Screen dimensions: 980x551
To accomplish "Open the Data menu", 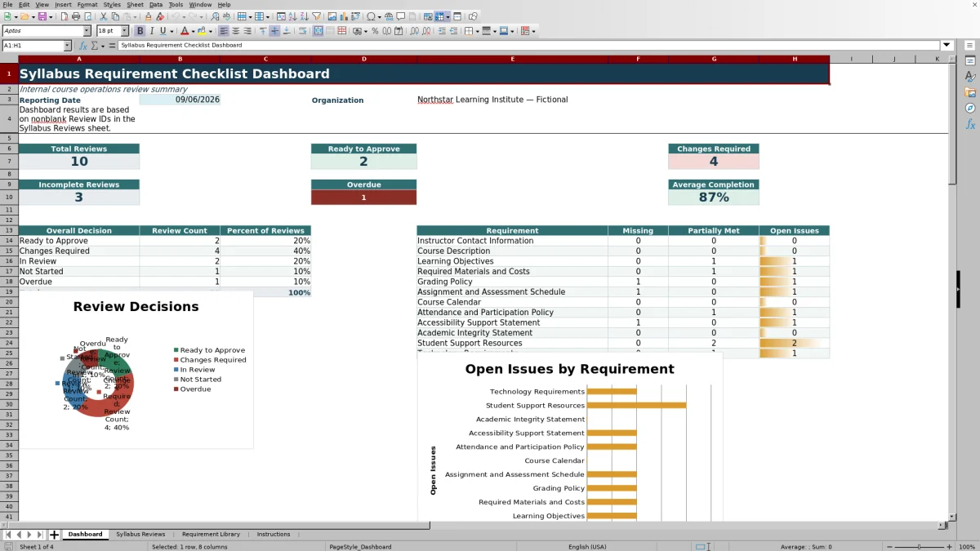I will [155, 4].
